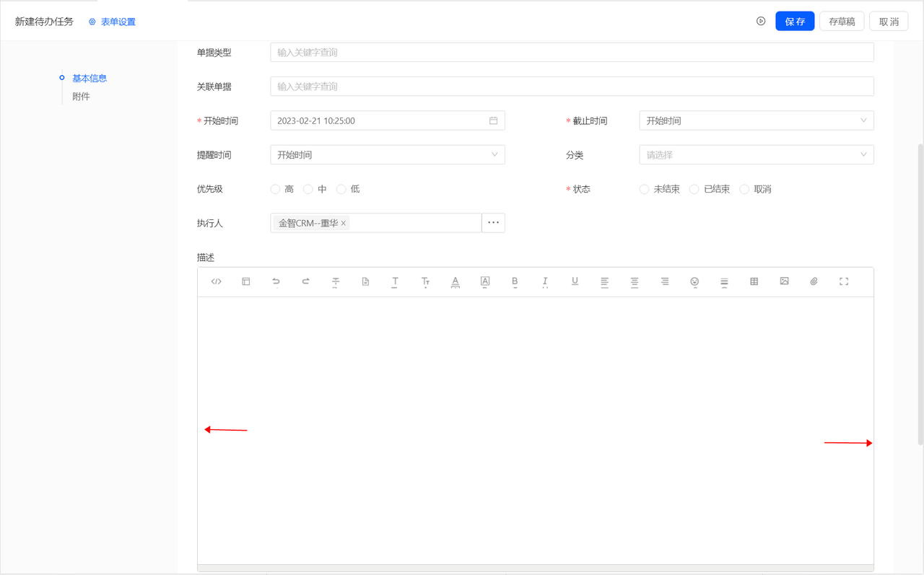The image size is (924, 575).
Task: Toggle bold formatting in description editor
Action: pyautogui.click(x=515, y=281)
